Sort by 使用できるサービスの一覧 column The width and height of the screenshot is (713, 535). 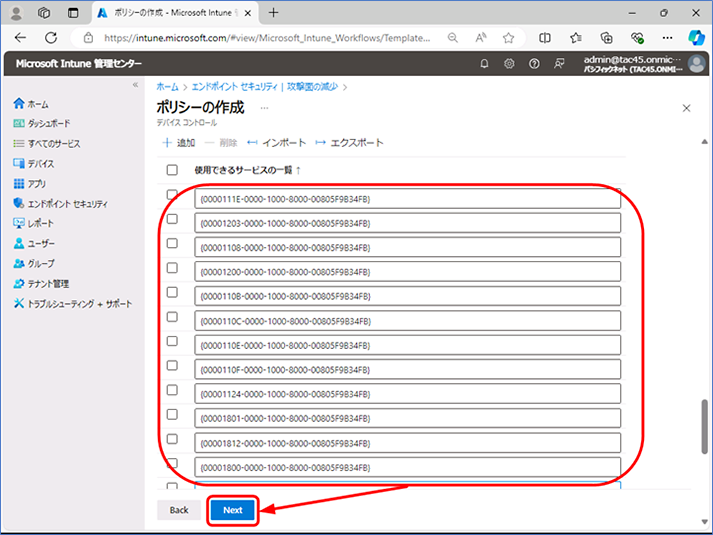[248, 170]
